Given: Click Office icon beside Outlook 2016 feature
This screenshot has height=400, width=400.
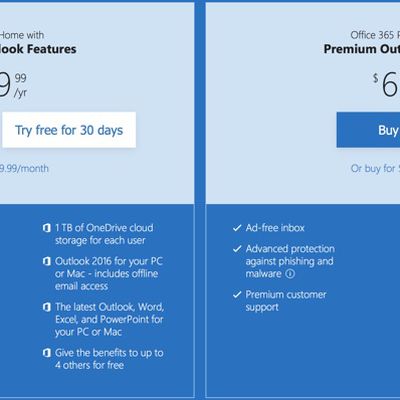Looking at the screenshot, I should click(x=47, y=261).
